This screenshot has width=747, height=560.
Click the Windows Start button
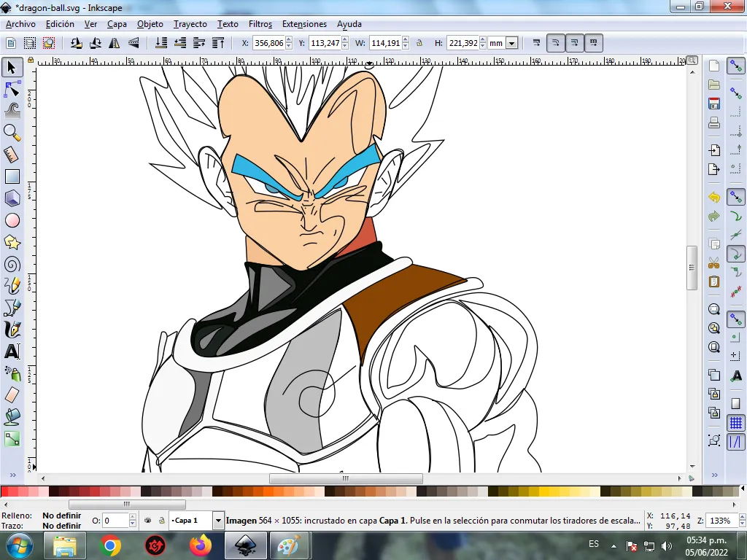20,545
